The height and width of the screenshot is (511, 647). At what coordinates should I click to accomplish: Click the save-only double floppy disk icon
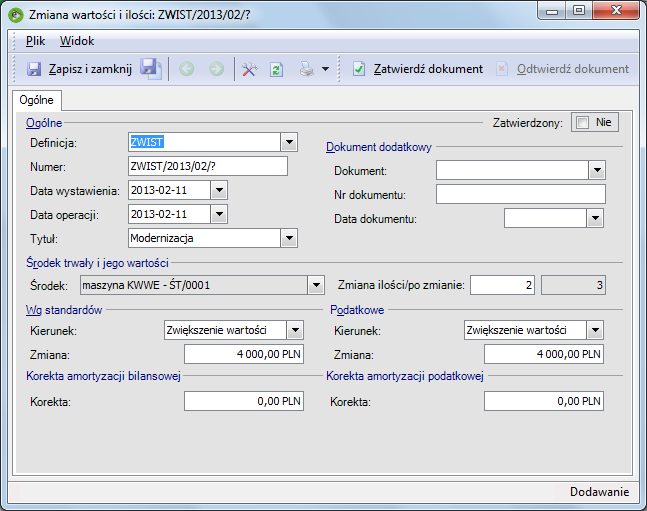click(x=151, y=69)
